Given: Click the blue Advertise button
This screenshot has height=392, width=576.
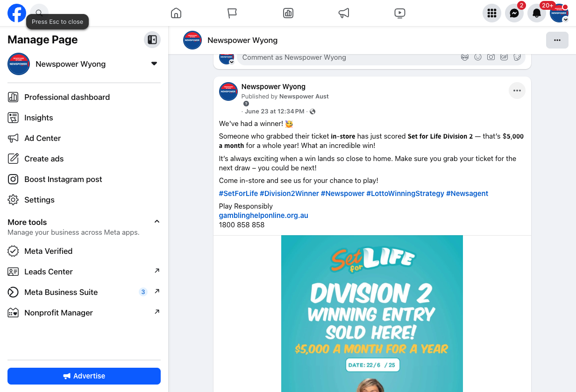Looking at the screenshot, I should click(x=84, y=376).
